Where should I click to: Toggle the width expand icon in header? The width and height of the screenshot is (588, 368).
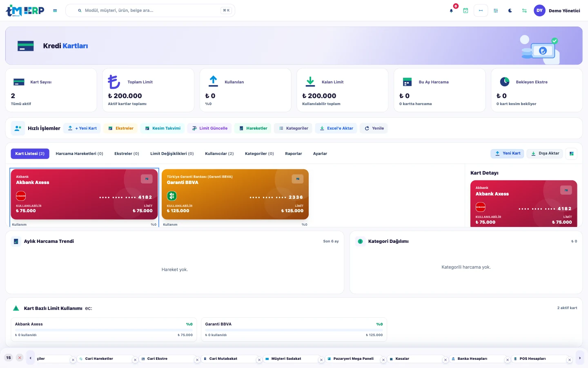click(x=481, y=11)
